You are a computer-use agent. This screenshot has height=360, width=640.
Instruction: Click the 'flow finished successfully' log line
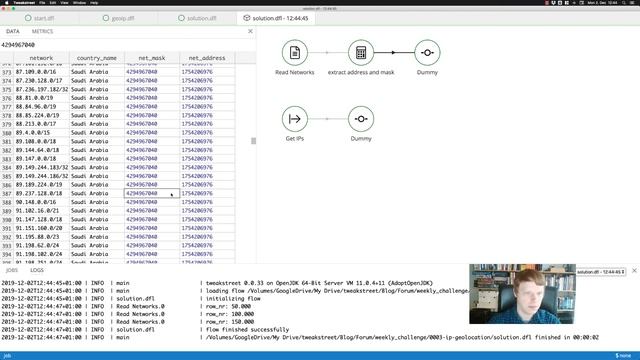[x=247, y=329]
